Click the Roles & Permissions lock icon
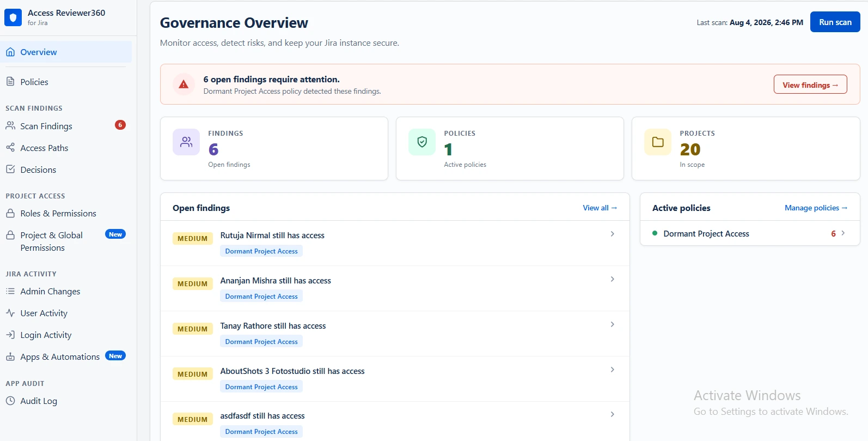 (x=10, y=213)
